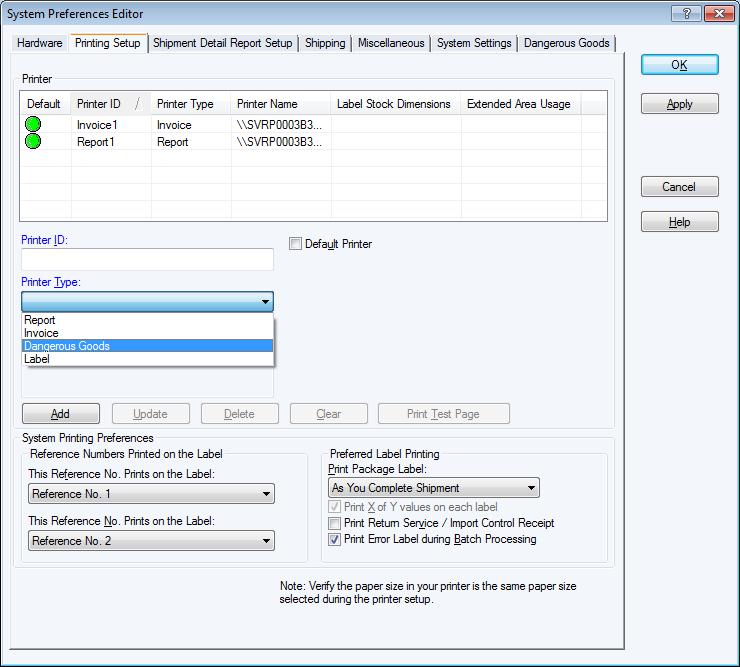Open Help from the side buttons
The image size is (740, 667).
pos(680,221)
